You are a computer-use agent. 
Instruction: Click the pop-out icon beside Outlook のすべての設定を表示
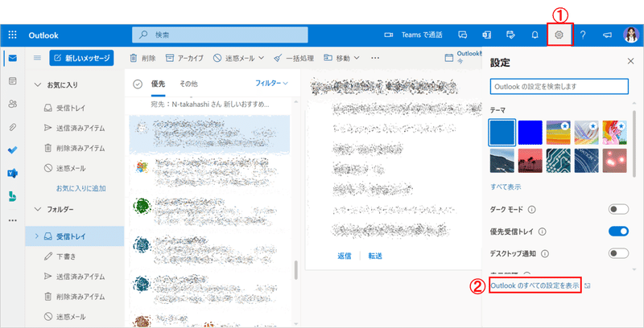coord(588,285)
